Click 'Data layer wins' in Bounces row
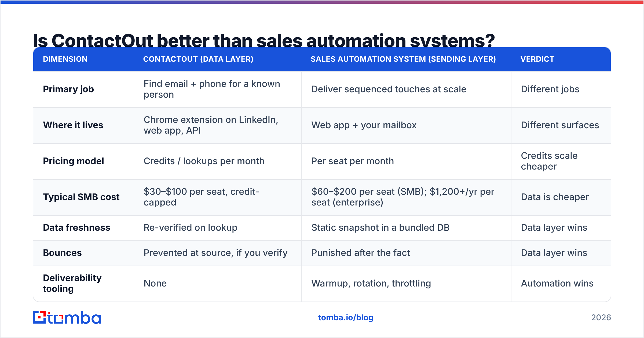This screenshot has height=338, width=644. 554,253
